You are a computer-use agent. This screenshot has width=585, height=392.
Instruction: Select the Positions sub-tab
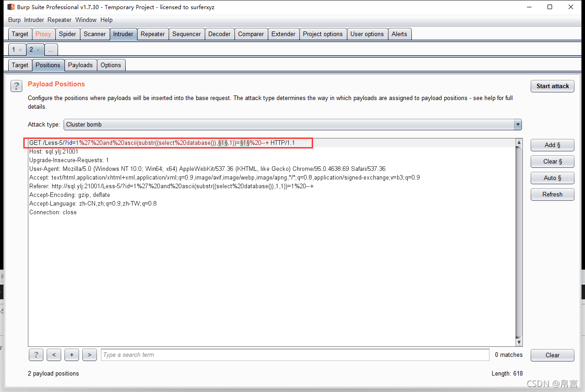click(x=48, y=65)
